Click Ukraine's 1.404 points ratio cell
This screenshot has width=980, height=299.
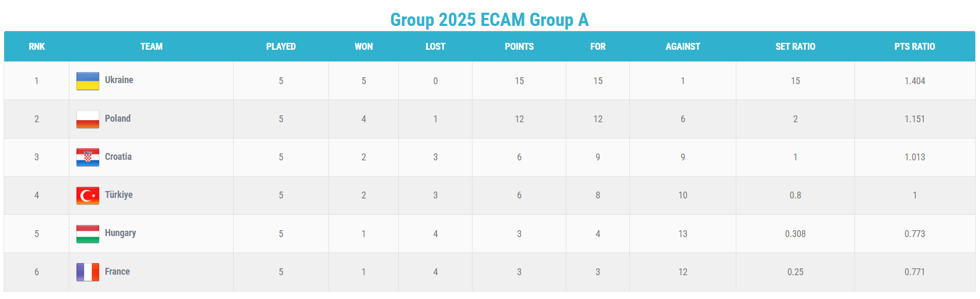coord(914,81)
